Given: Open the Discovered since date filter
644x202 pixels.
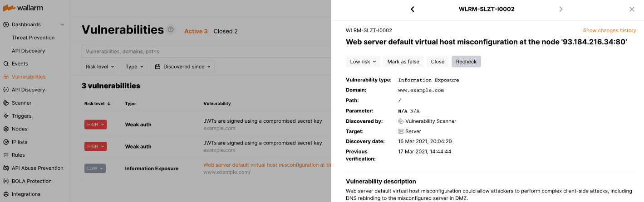Looking at the screenshot, I should (182, 67).
